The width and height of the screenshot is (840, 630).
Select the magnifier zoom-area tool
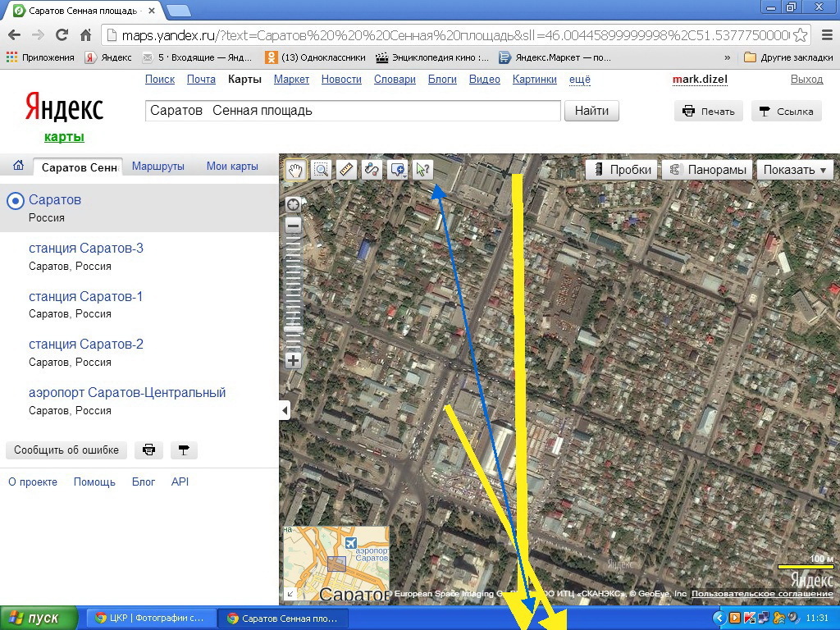[321, 170]
